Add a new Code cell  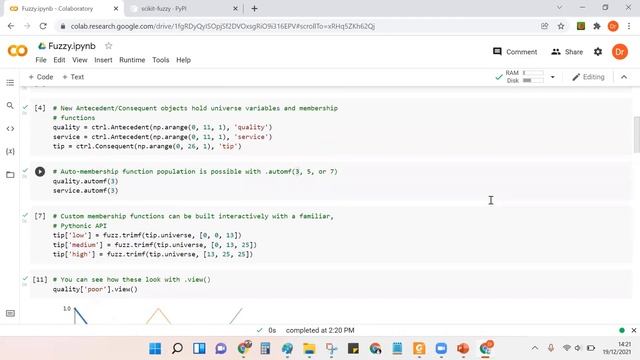pos(41,77)
